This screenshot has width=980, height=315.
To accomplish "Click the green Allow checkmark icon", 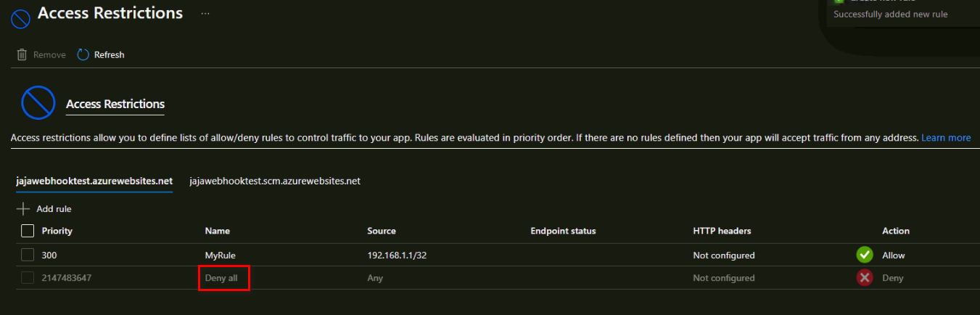I will [864, 255].
